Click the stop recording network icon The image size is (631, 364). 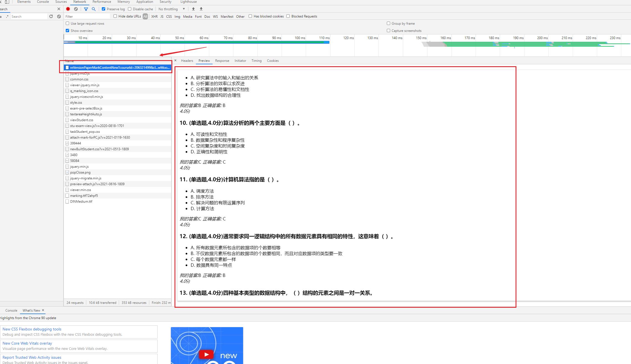(68, 9)
